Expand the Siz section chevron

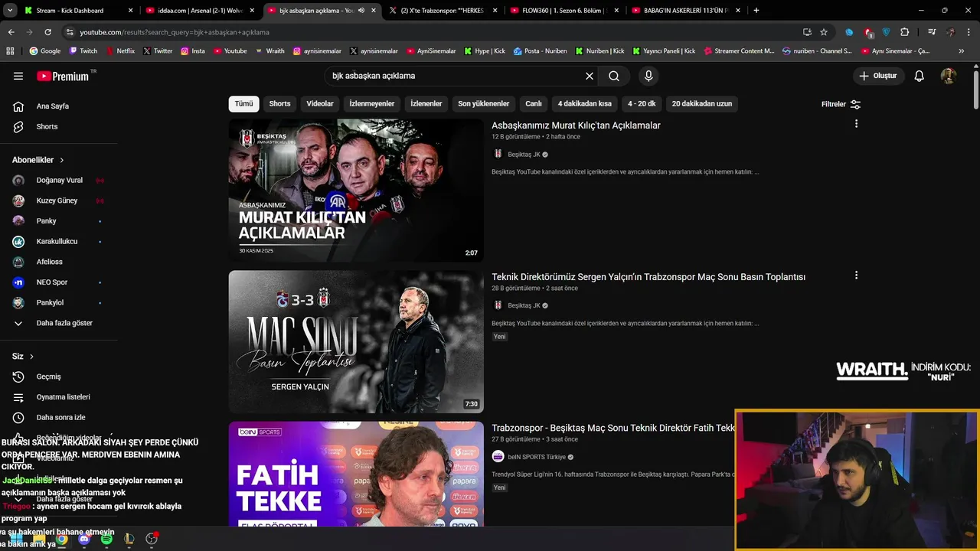click(31, 357)
